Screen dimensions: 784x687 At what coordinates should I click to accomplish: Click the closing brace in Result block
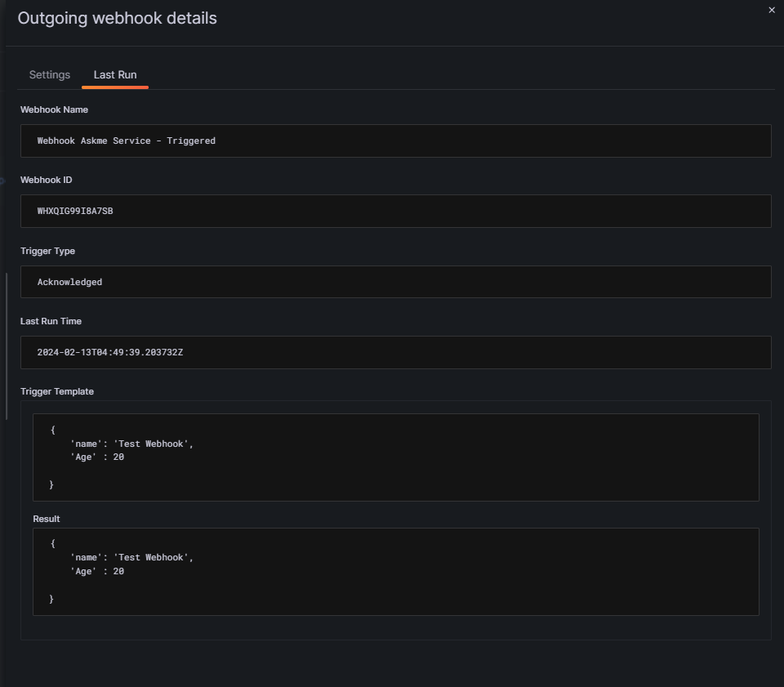[x=51, y=600]
